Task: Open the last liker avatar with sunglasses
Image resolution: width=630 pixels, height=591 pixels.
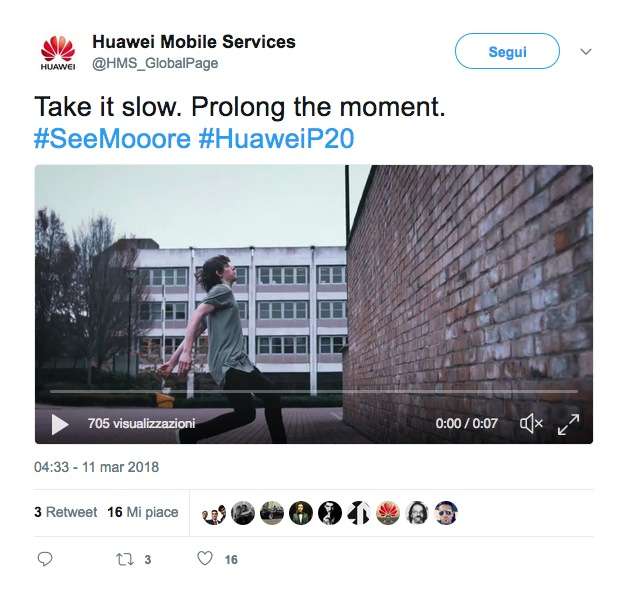Action: [x=446, y=513]
